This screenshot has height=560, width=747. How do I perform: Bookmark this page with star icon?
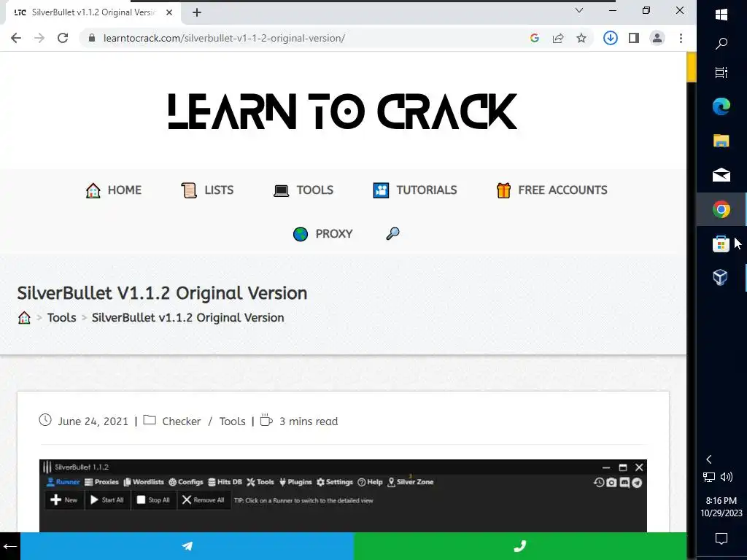581,38
